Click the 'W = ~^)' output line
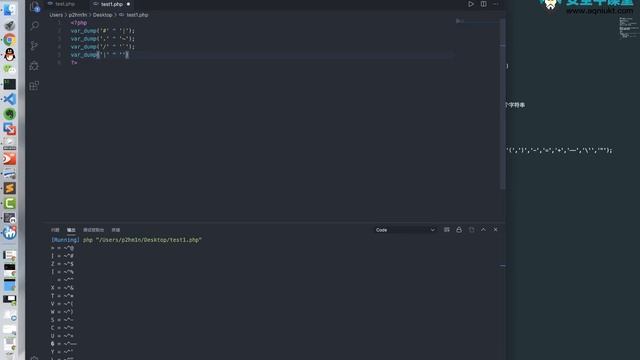This screenshot has width=640, height=360. 62,312
